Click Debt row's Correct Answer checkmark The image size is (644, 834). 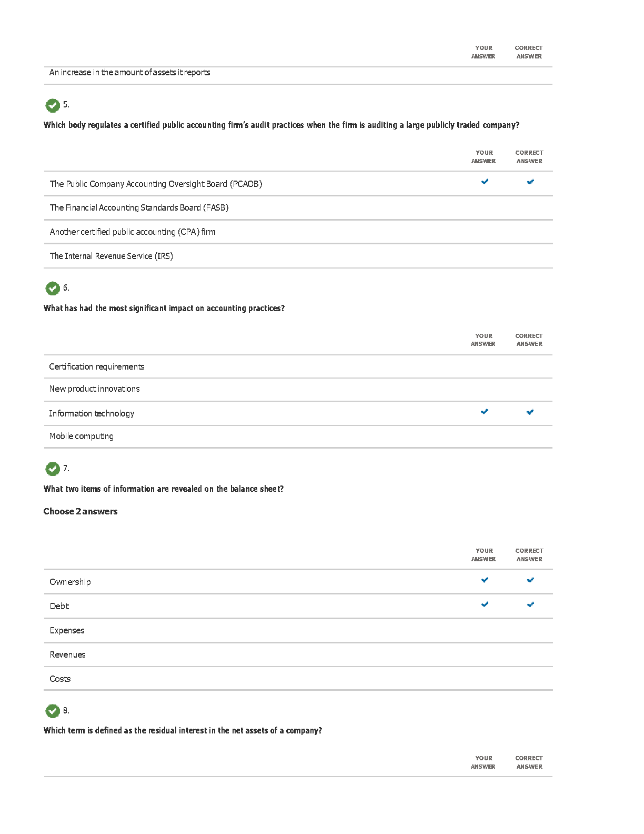(530, 605)
